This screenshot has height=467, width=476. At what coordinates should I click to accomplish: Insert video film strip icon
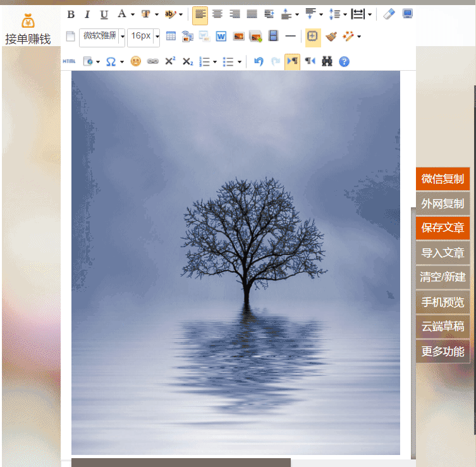point(273,36)
